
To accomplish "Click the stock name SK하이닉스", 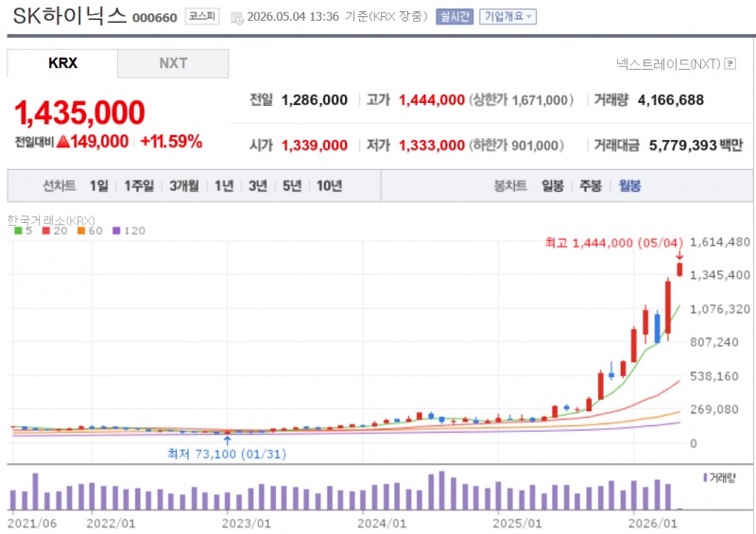I will click(69, 16).
